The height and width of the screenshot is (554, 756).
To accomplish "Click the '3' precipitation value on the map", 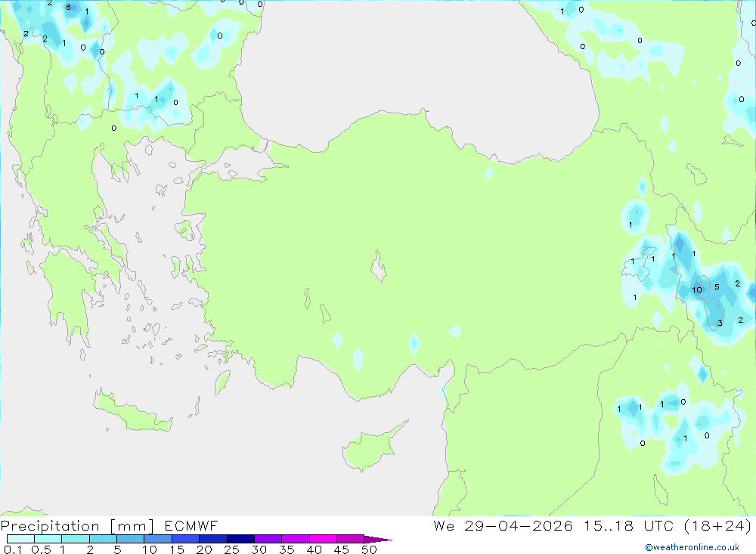I will [720, 323].
